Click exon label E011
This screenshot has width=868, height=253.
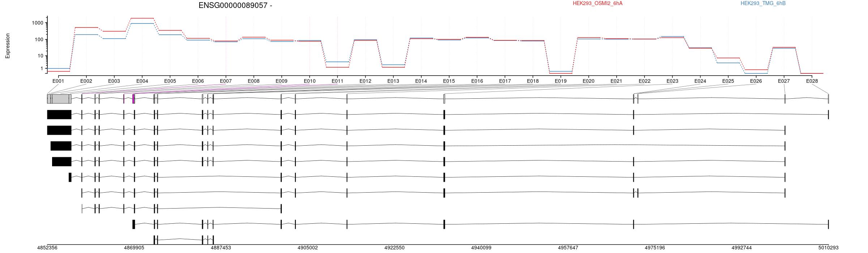coord(337,81)
